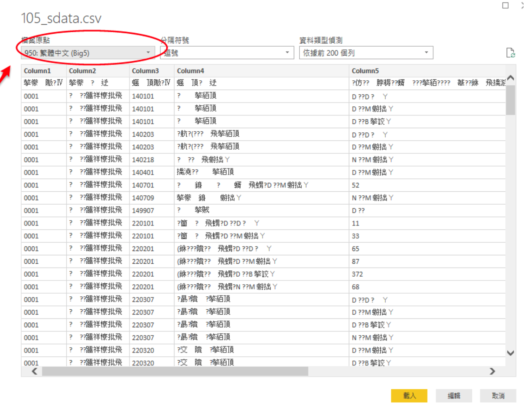Click the horizontal scrollbar right arrow
The height and width of the screenshot is (415, 532).
492,371
